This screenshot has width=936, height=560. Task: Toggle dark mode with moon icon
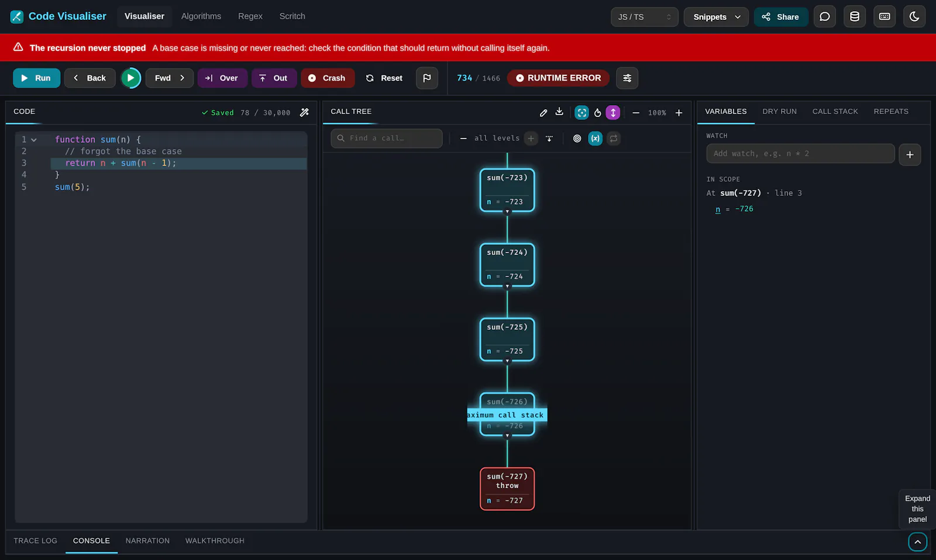coord(914,17)
